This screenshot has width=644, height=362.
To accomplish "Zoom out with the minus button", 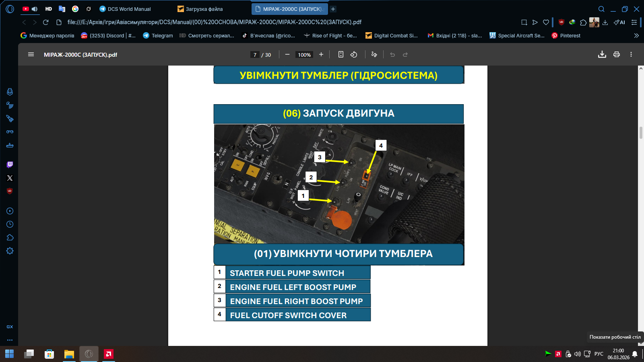I will pos(287,55).
